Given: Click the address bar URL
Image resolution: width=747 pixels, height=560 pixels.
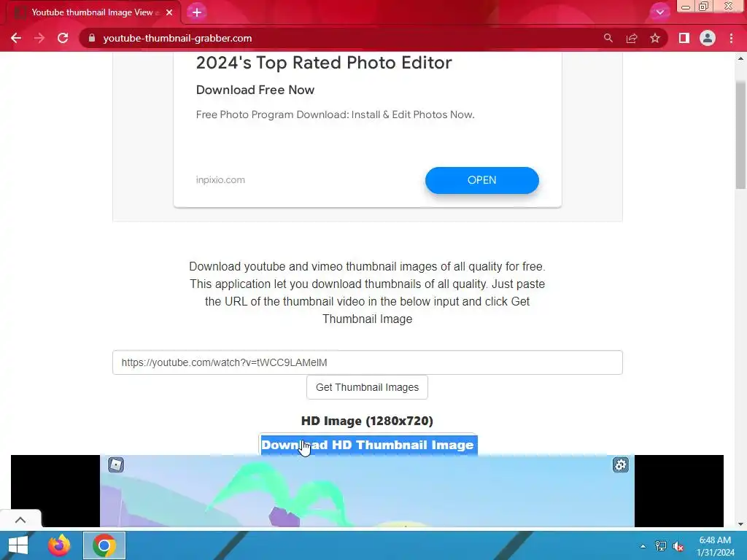Looking at the screenshot, I should click(177, 38).
